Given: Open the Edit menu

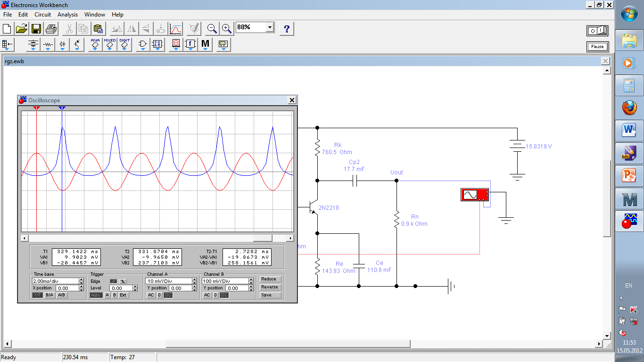Looking at the screenshot, I should [23, 15].
